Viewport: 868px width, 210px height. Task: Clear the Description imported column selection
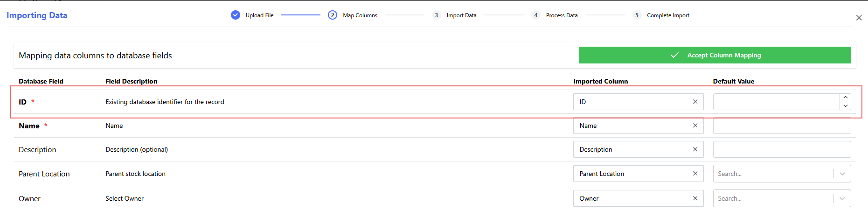point(695,149)
